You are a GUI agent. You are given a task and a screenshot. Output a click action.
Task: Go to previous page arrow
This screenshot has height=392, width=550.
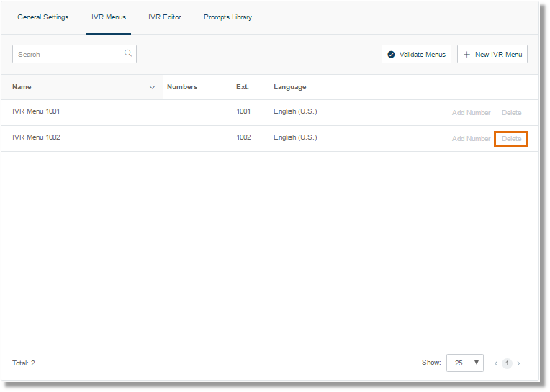pyautogui.click(x=496, y=363)
